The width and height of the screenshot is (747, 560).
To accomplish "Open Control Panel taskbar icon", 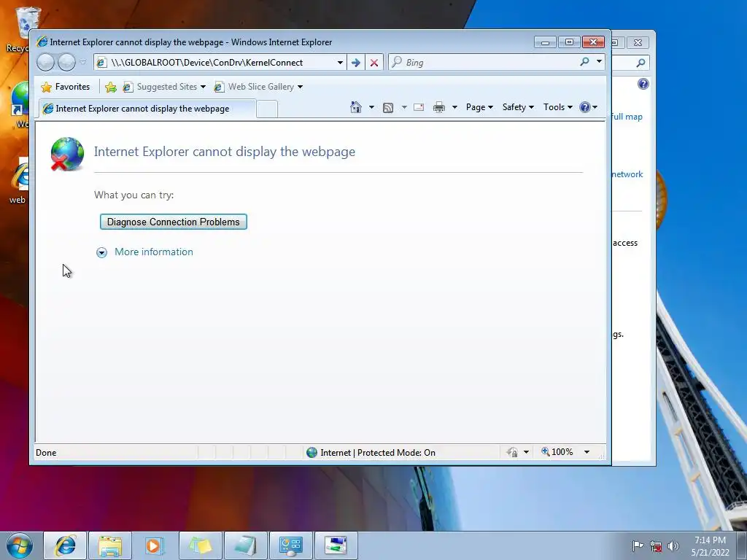I will tap(291, 545).
